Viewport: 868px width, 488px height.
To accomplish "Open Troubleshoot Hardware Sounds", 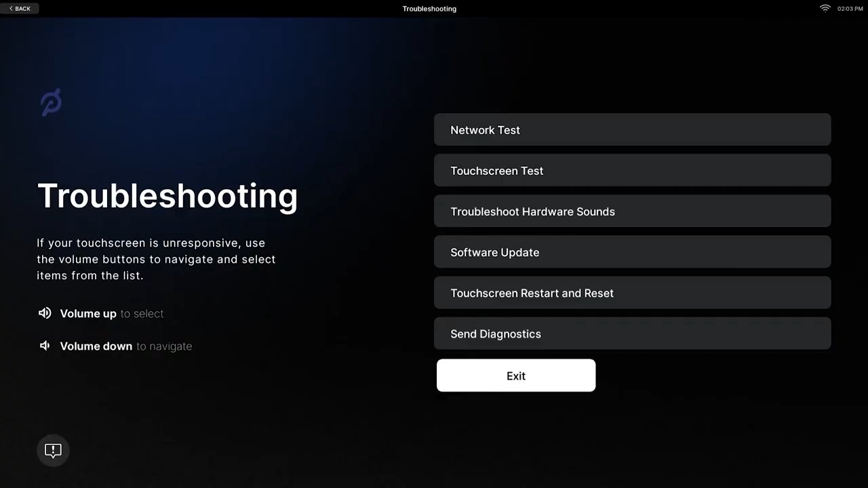I will 632,211.
